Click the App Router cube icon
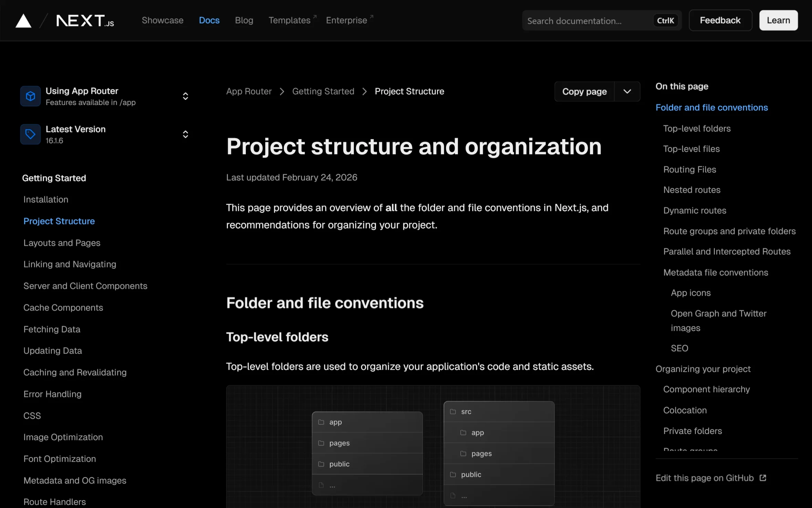812x508 pixels. 30,96
